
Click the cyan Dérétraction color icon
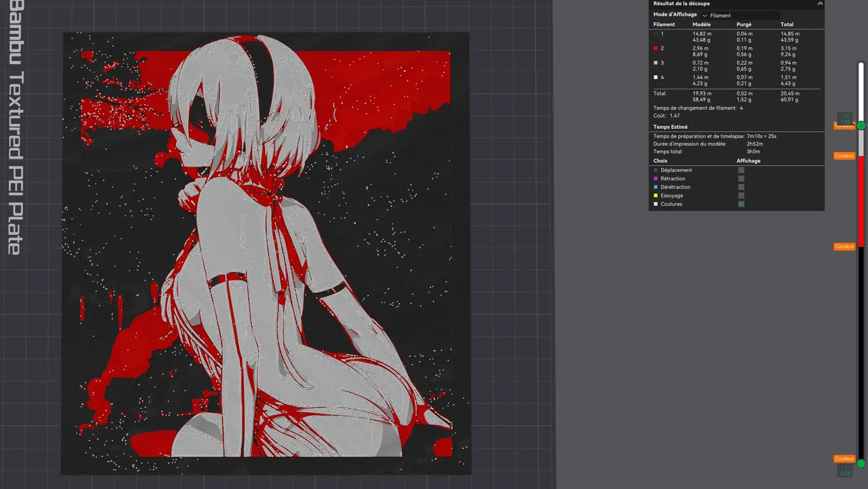655,187
